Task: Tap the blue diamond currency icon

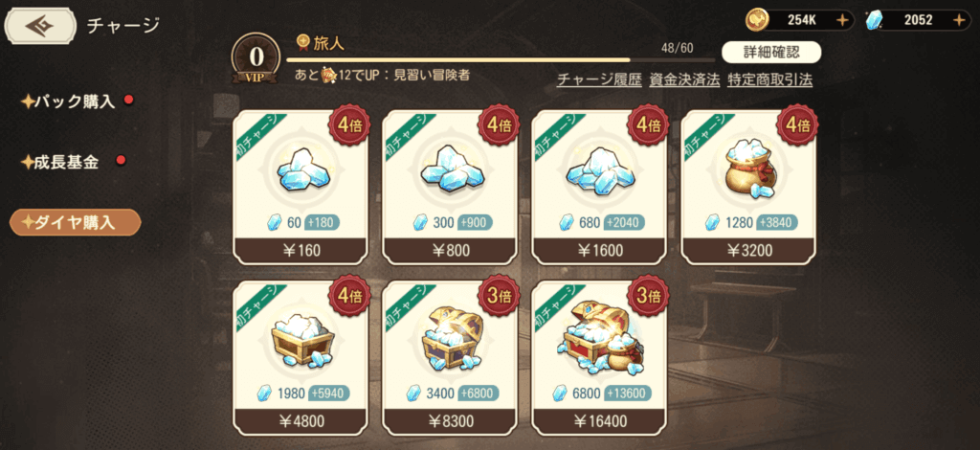Action: 875,20
